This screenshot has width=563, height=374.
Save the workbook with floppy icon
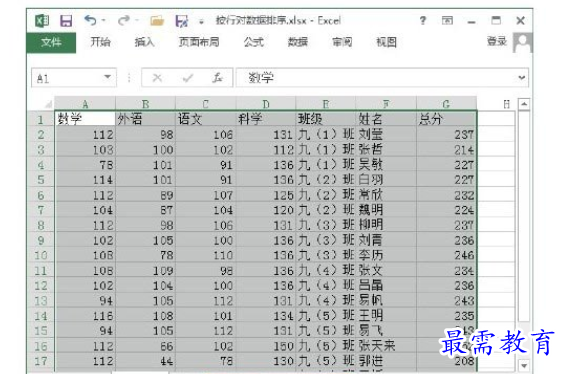pos(66,21)
